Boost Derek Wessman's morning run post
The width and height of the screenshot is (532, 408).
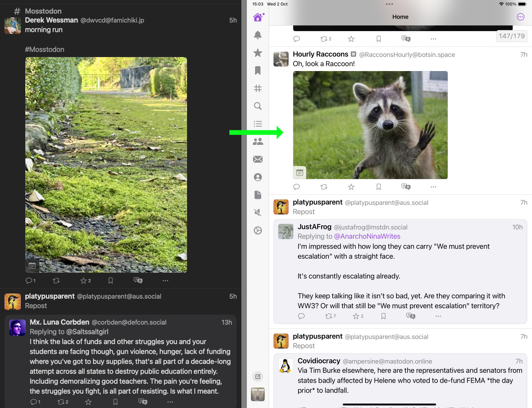pyautogui.click(x=56, y=281)
